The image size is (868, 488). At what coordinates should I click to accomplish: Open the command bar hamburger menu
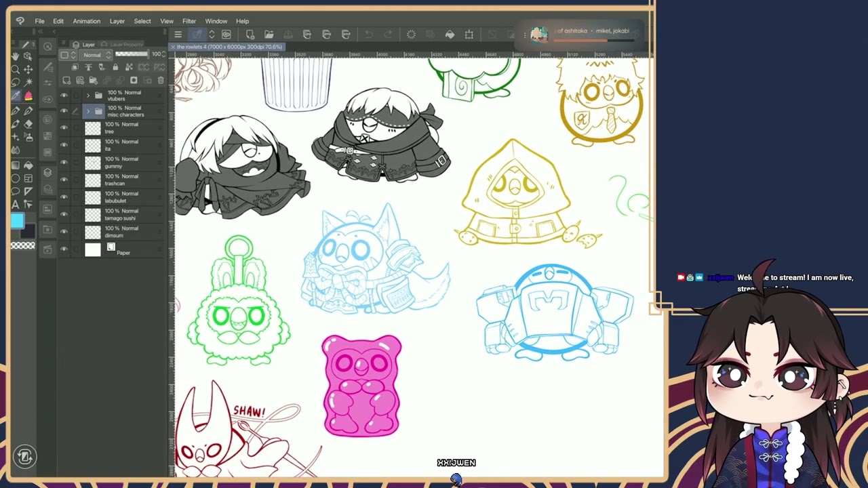click(x=178, y=35)
